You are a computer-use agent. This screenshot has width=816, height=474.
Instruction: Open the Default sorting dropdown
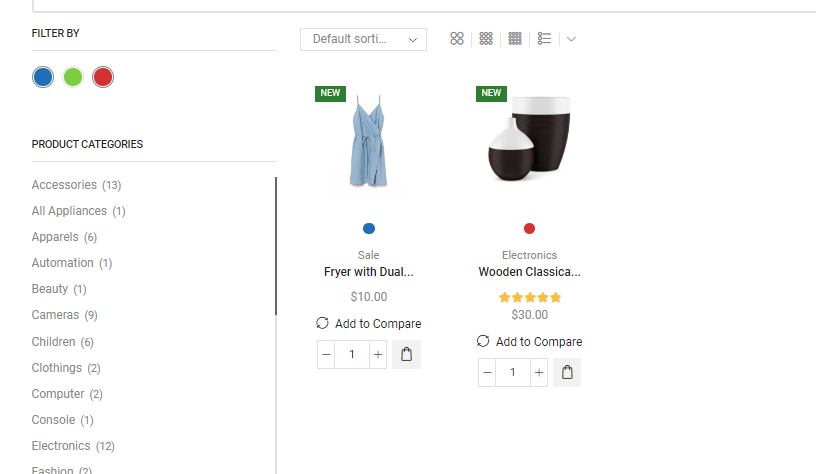363,40
